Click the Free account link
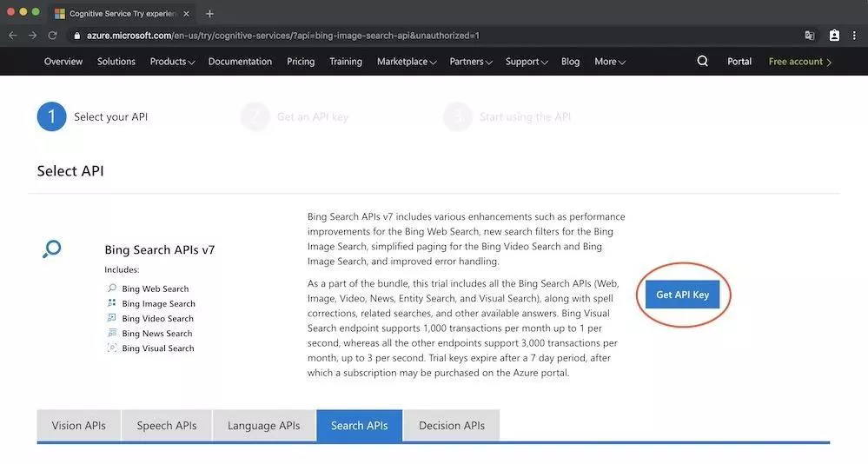The width and height of the screenshot is (868, 464). pyautogui.click(x=800, y=62)
